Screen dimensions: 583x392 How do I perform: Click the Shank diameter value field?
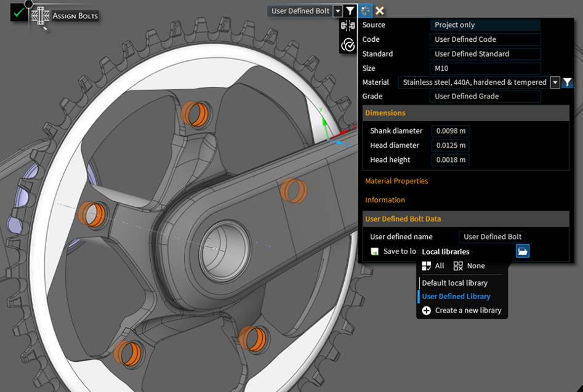click(x=449, y=131)
